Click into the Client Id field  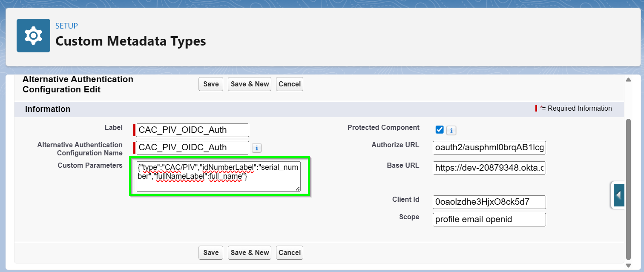489,202
